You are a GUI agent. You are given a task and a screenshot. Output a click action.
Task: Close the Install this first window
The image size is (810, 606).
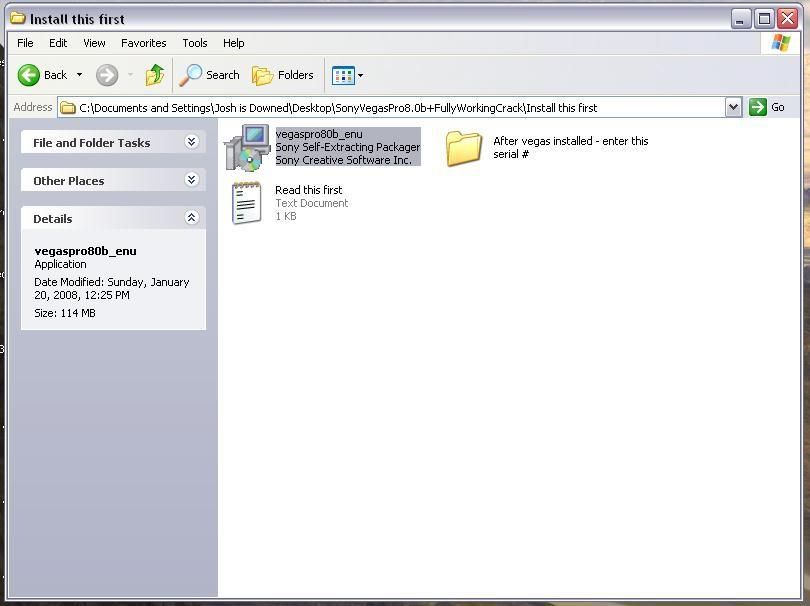point(787,19)
